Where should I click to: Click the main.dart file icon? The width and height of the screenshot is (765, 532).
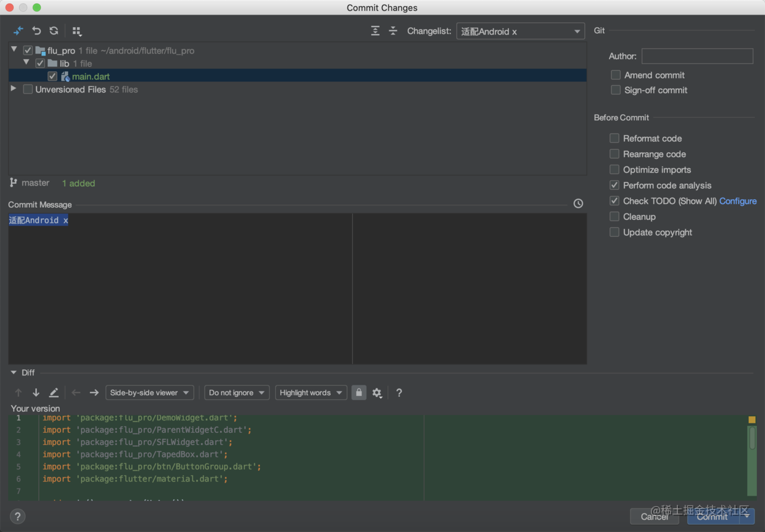click(x=65, y=76)
